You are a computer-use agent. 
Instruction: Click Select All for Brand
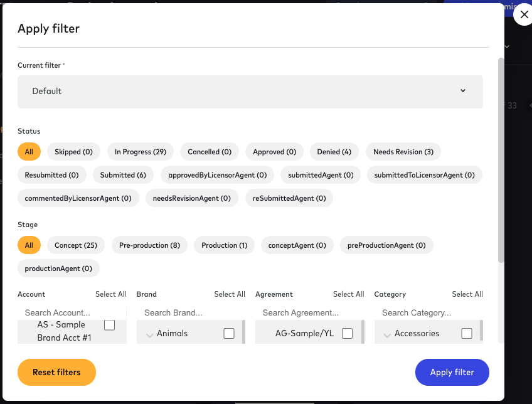[230, 294]
